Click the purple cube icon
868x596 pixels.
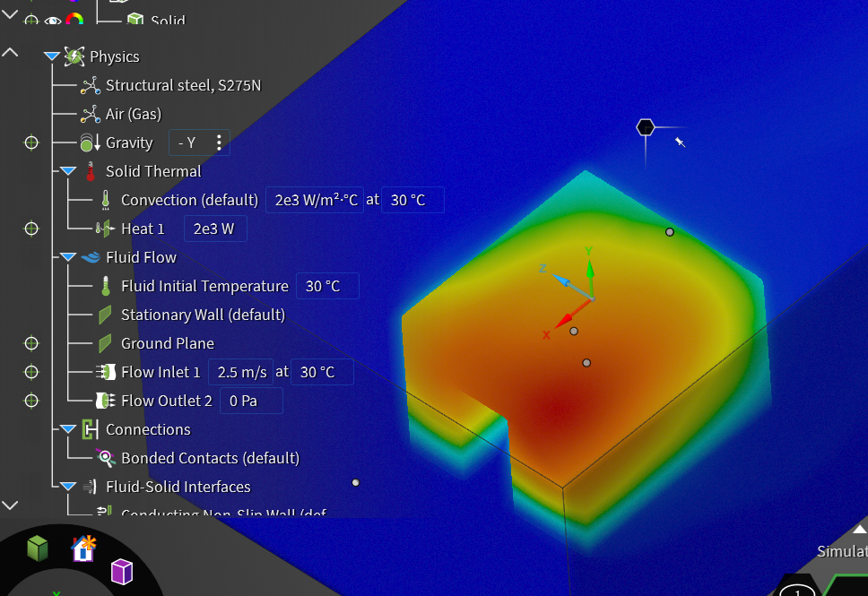click(x=122, y=572)
